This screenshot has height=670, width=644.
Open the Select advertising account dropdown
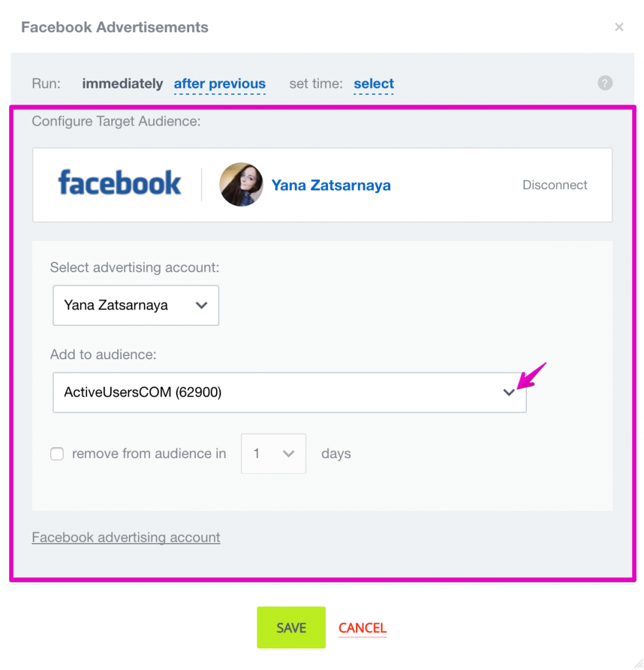point(136,306)
